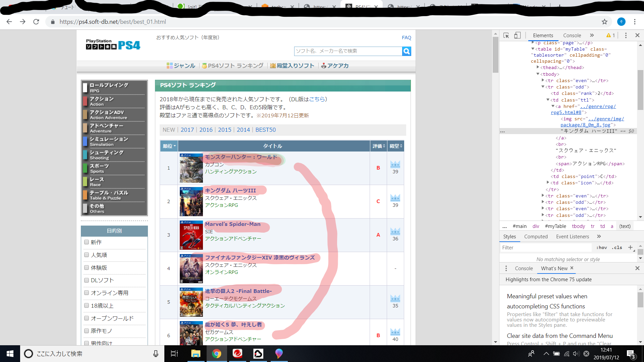Open the Event Listeners tab
The height and width of the screenshot is (362, 644).
[573, 237]
